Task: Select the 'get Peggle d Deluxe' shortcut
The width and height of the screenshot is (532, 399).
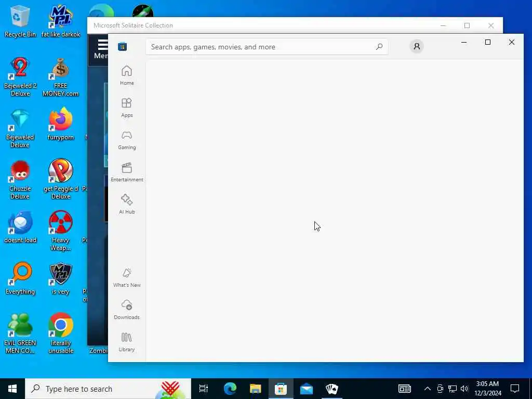Action: click(x=61, y=180)
